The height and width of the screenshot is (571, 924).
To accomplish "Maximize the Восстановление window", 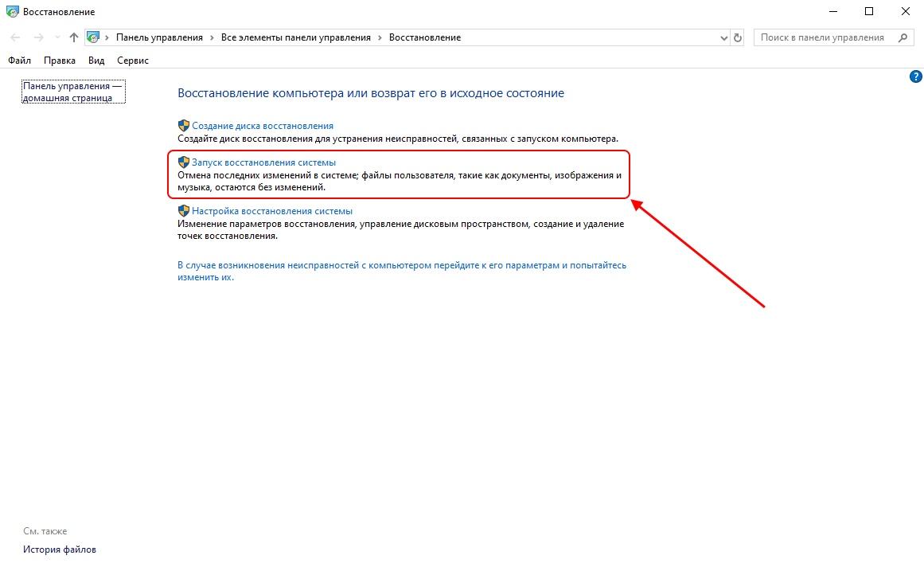I will (x=868, y=11).
